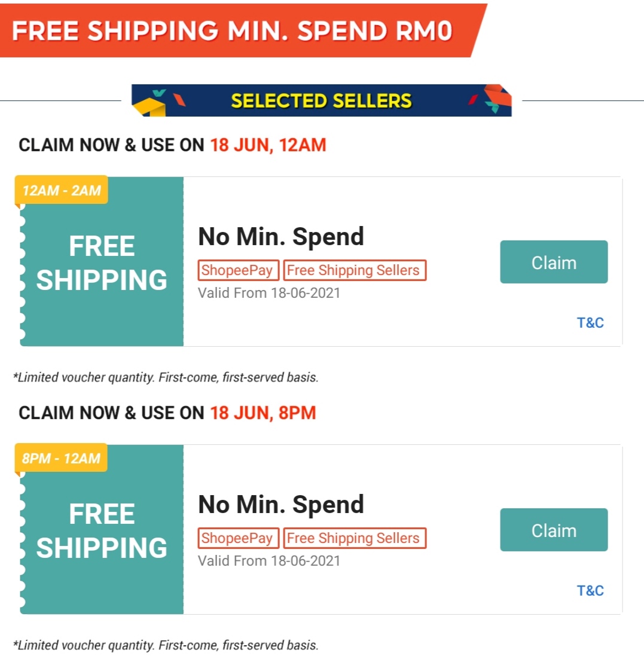Tap No Min. Spend title on 12AM voucher
The image size is (644, 659).
click(281, 237)
